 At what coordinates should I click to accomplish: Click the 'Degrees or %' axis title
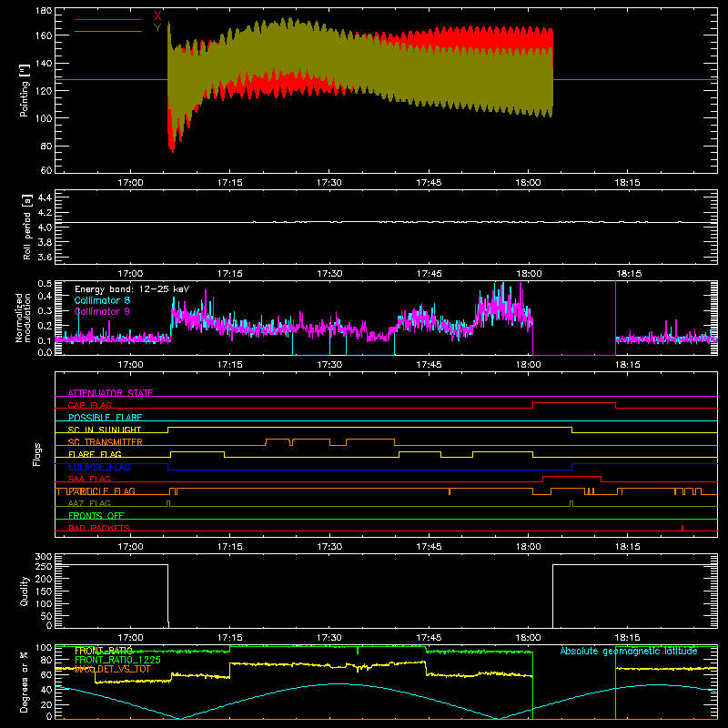(x=24, y=682)
